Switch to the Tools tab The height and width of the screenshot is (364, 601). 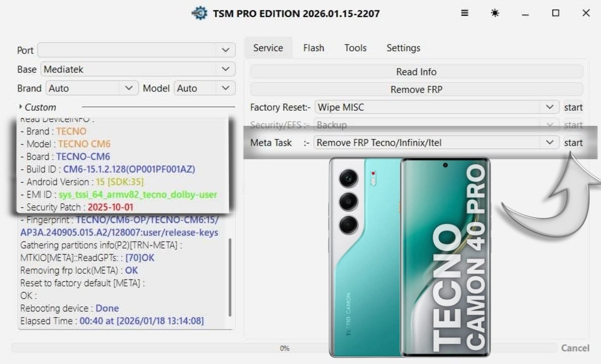coord(355,48)
